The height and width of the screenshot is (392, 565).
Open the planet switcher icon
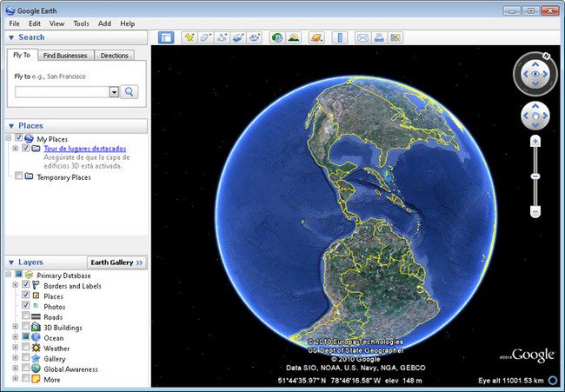(x=316, y=38)
